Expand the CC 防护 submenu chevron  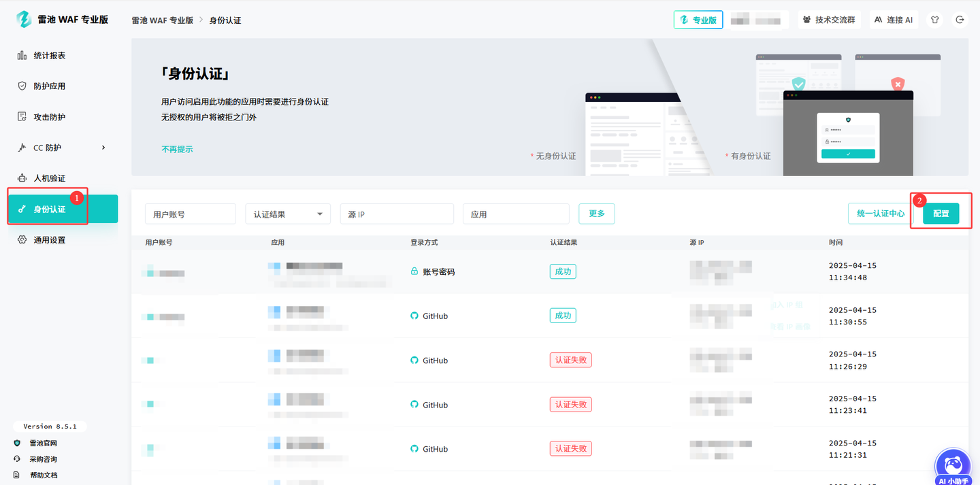point(103,148)
